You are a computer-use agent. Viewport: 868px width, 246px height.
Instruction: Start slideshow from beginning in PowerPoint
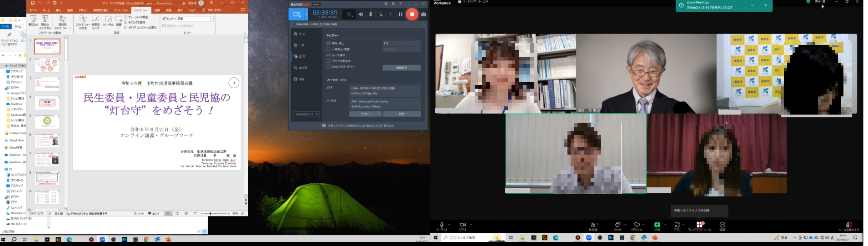[33, 22]
